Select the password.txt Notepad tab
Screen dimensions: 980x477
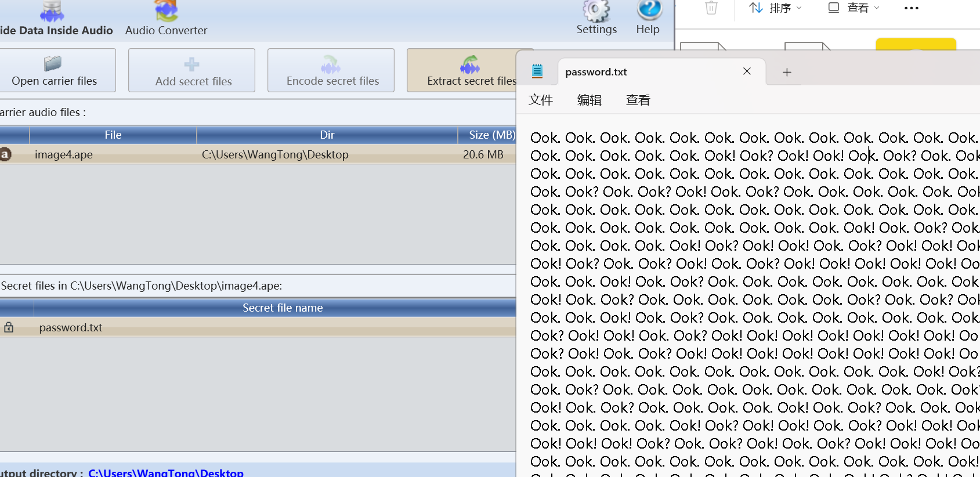(x=661, y=72)
